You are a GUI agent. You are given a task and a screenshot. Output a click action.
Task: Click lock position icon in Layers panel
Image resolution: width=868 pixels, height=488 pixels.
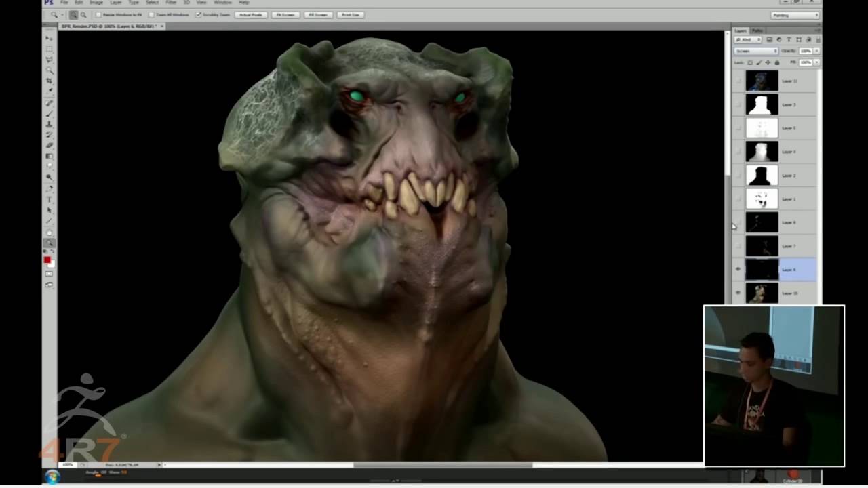[768, 62]
